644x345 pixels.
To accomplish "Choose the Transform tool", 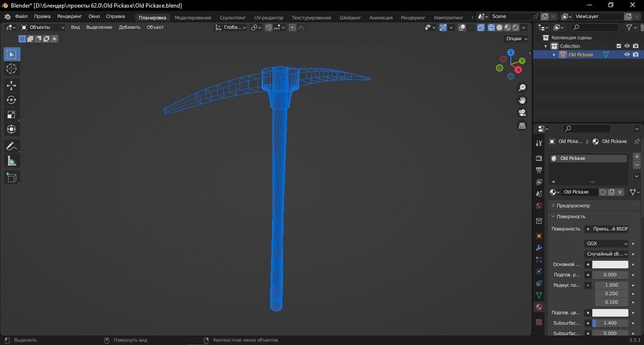I will [11, 129].
